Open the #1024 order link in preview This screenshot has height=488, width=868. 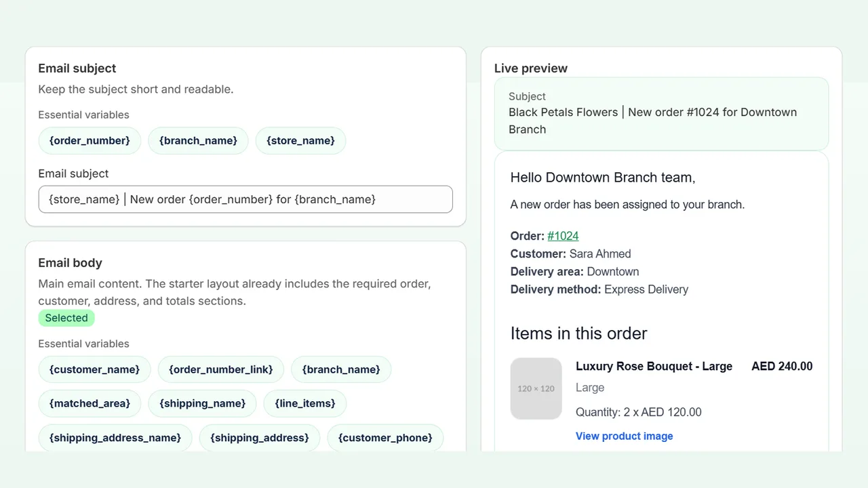(563, 236)
